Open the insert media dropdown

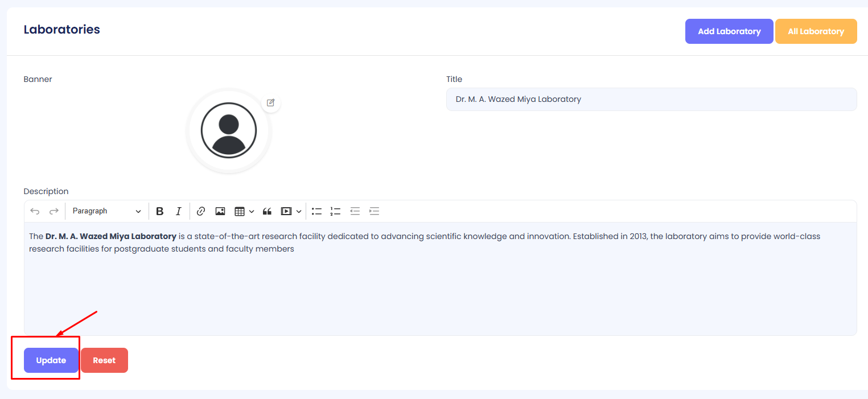click(x=291, y=211)
